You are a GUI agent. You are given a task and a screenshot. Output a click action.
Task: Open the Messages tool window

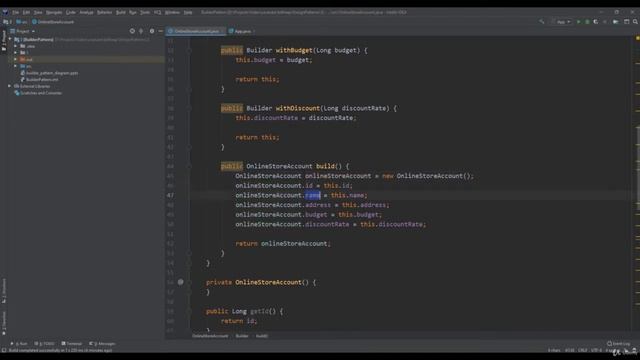(x=102, y=344)
